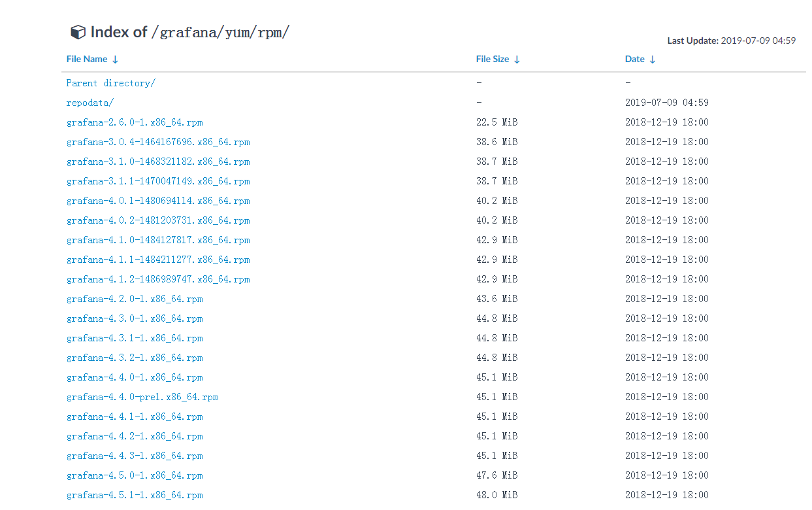Click the 47.6 MiB file size
The height and width of the screenshot is (510, 812).
[x=497, y=475]
